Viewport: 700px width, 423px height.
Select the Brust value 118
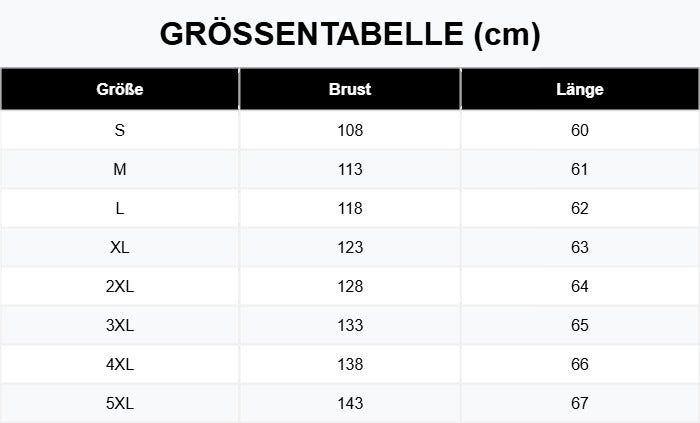tap(350, 208)
